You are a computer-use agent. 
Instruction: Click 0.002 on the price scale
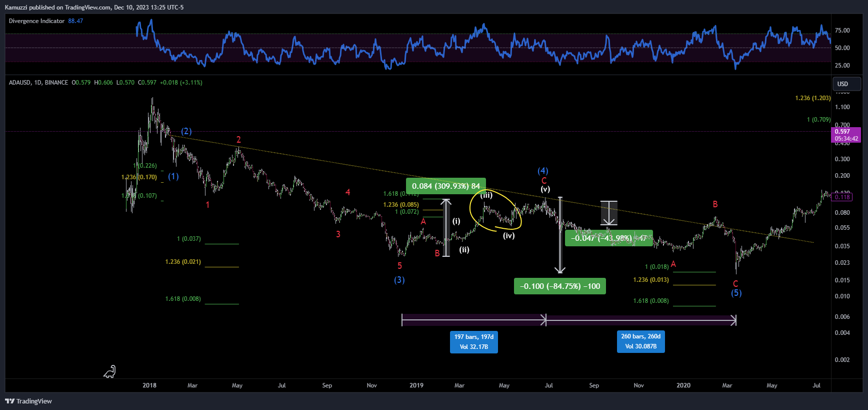pos(842,360)
